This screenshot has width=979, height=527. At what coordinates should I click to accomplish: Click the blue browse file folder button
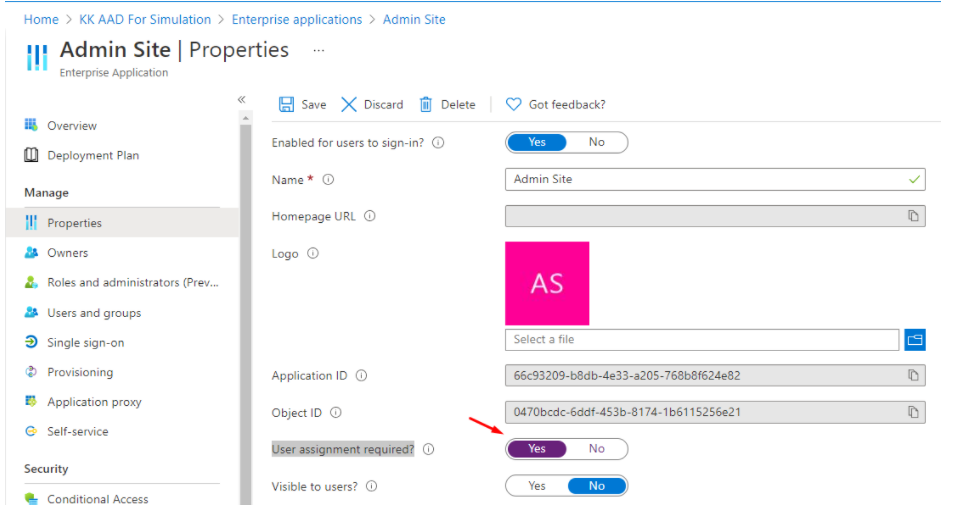point(915,340)
